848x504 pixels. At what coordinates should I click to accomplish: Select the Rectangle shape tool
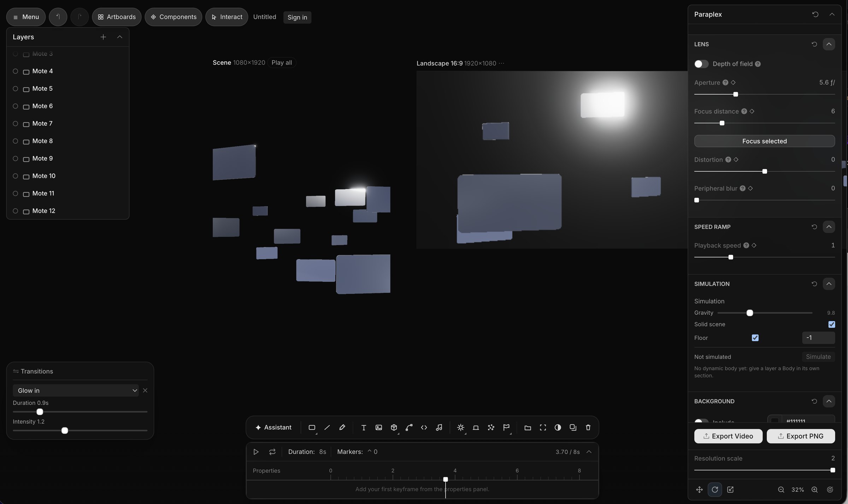click(312, 427)
